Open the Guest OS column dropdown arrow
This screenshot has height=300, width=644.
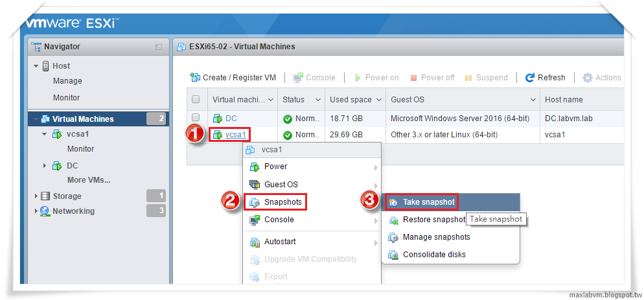(x=533, y=100)
